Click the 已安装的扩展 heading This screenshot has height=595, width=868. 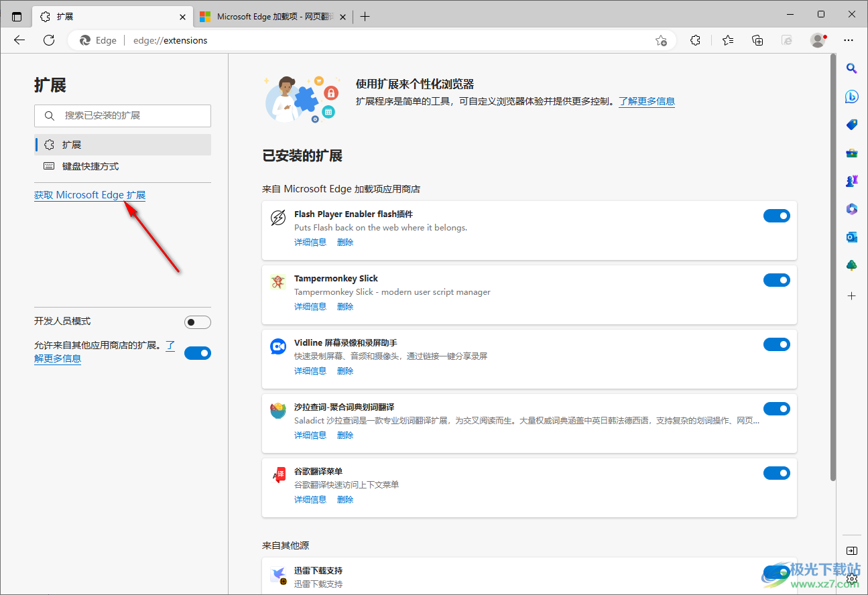(302, 155)
